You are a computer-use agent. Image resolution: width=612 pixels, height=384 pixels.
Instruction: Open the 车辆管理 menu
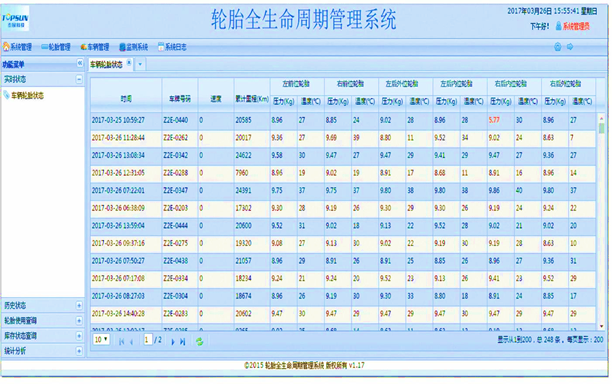(x=95, y=47)
